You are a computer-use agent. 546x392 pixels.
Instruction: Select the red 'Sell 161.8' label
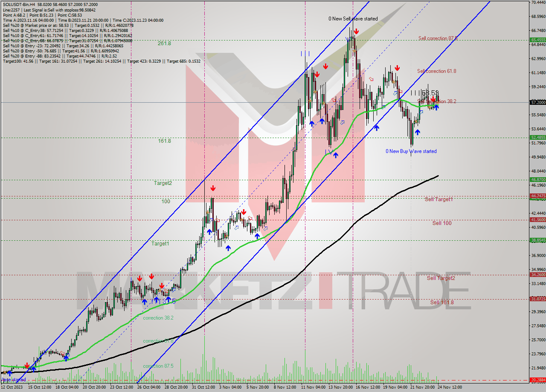(x=442, y=303)
